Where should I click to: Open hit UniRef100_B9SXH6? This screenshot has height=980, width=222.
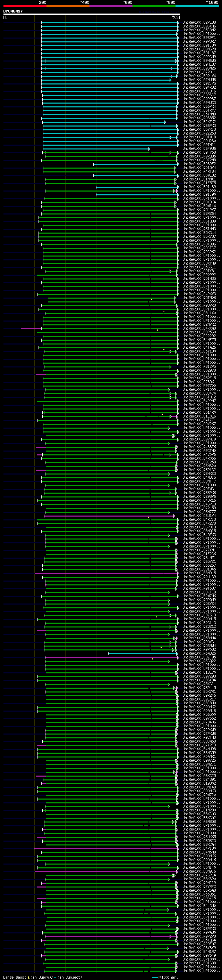click(199, 26)
